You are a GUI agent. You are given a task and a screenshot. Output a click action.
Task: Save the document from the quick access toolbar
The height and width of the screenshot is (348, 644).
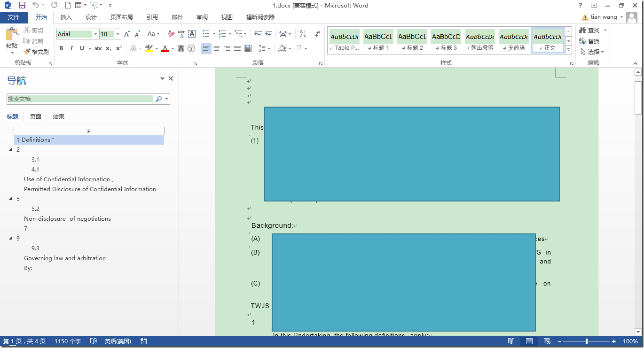[22, 5]
